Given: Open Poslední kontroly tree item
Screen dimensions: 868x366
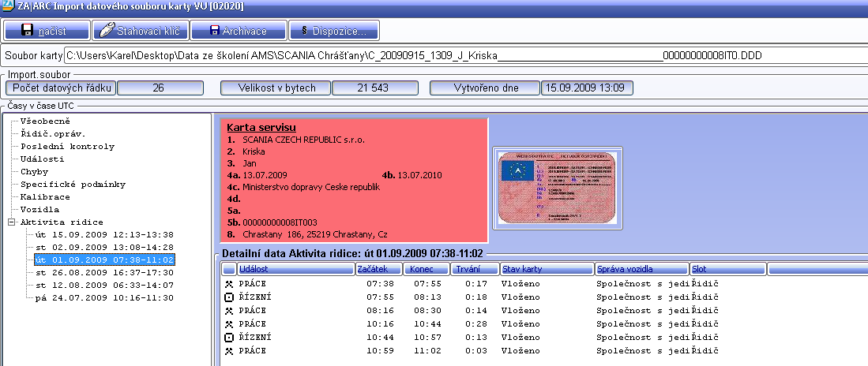Looking at the screenshot, I should click(x=68, y=147).
